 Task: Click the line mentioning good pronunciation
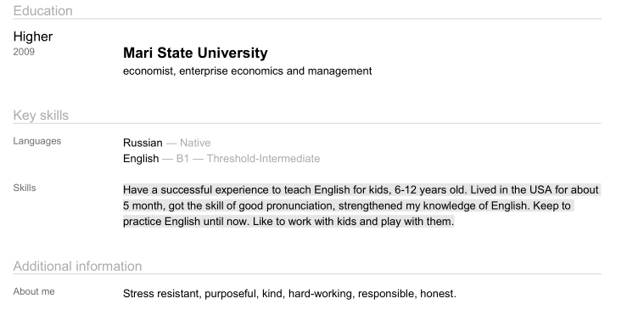click(347, 206)
